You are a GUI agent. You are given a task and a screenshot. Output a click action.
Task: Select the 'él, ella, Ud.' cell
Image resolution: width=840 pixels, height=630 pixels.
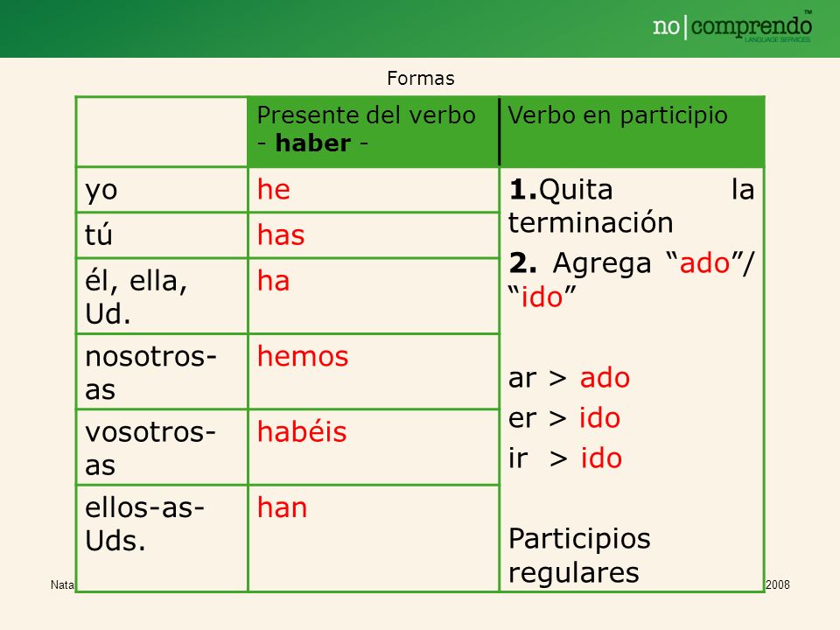[x=162, y=297]
